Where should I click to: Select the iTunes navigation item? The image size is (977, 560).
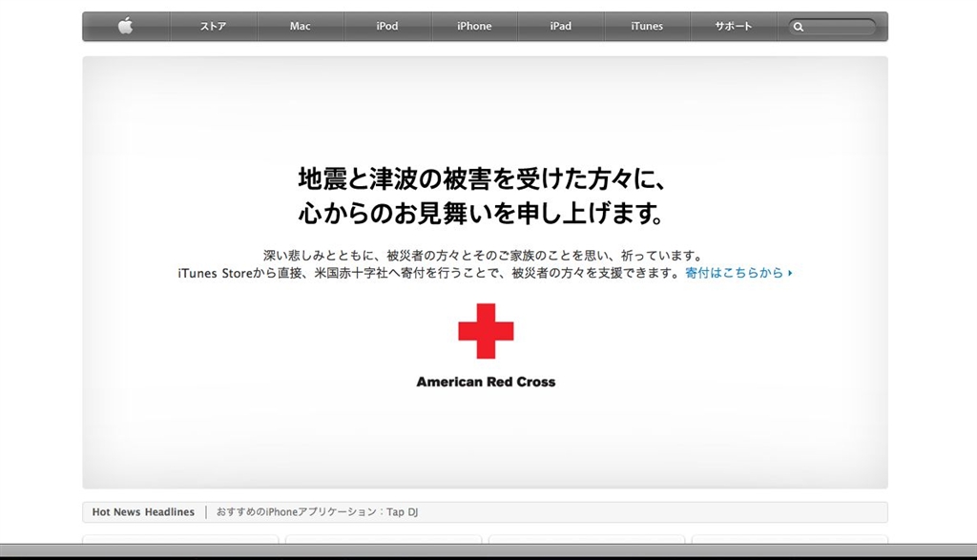pos(647,26)
